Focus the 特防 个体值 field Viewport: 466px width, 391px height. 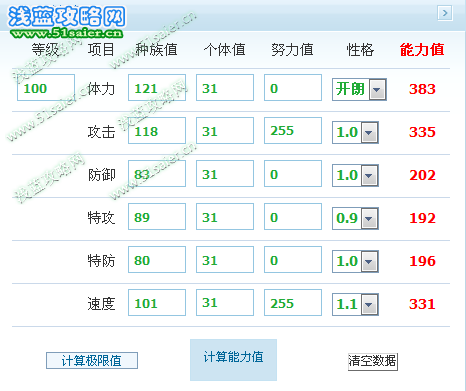[225, 260]
